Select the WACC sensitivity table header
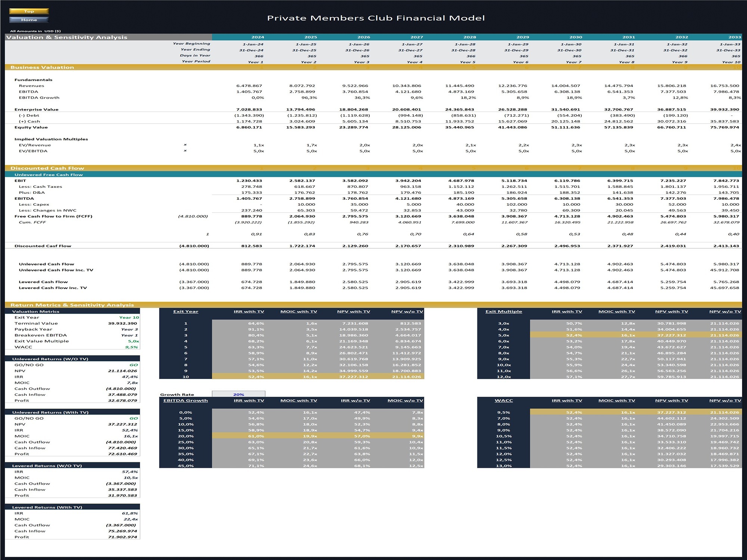This screenshot has width=747, height=560. pos(503,401)
